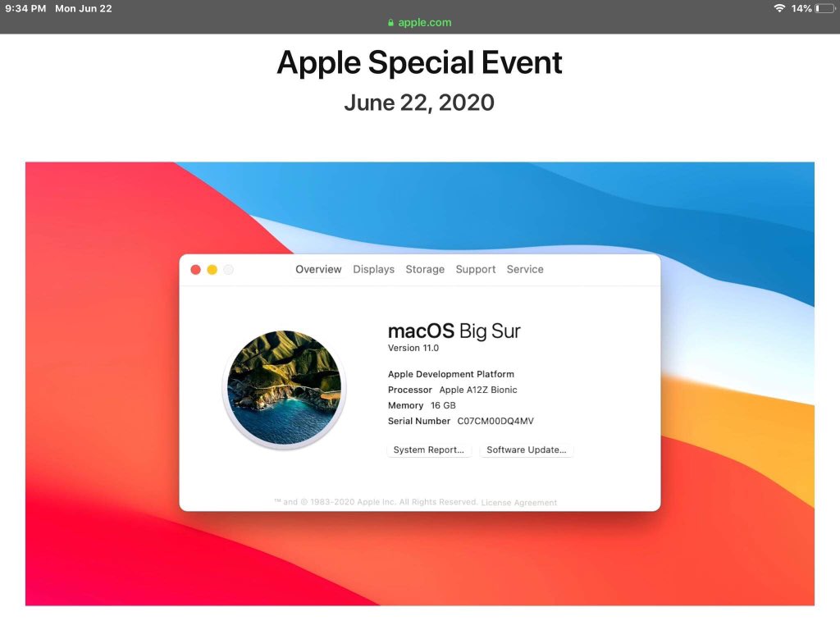Click the battery icon in status bar

click(825, 8)
